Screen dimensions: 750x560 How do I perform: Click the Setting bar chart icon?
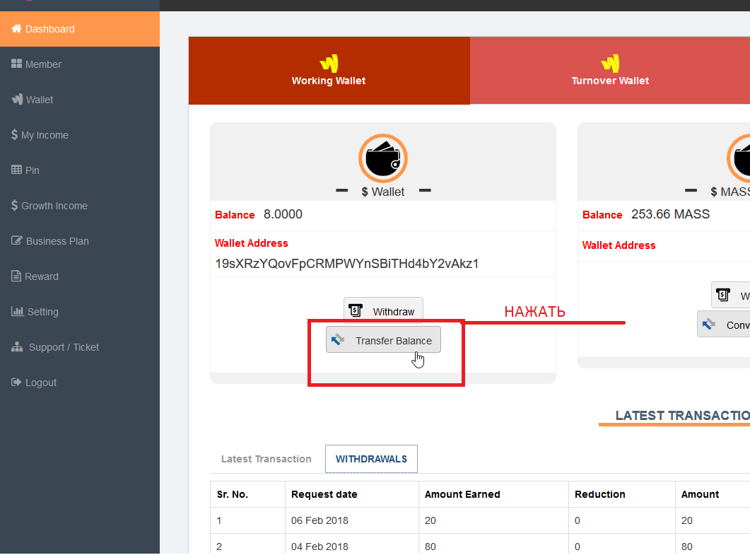(17, 312)
